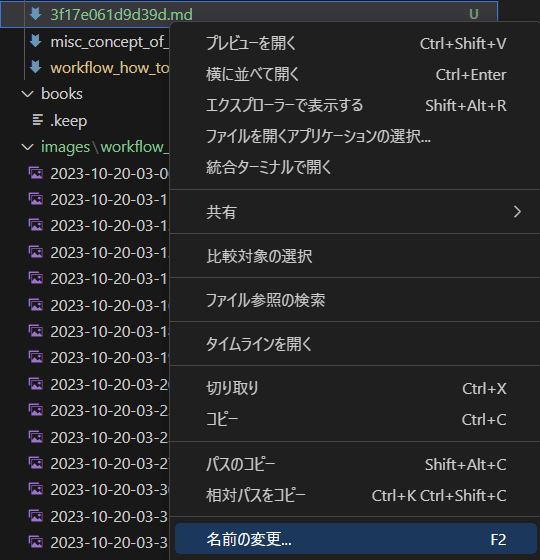Choose ファイル参照の検索
Image resolution: width=540 pixels, height=560 pixels.
click(x=356, y=300)
